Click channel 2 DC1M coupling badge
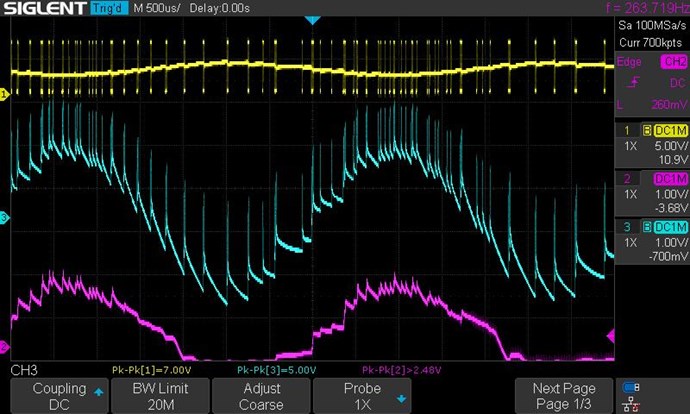This screenshot has height=414, width=690. [671, 179]
